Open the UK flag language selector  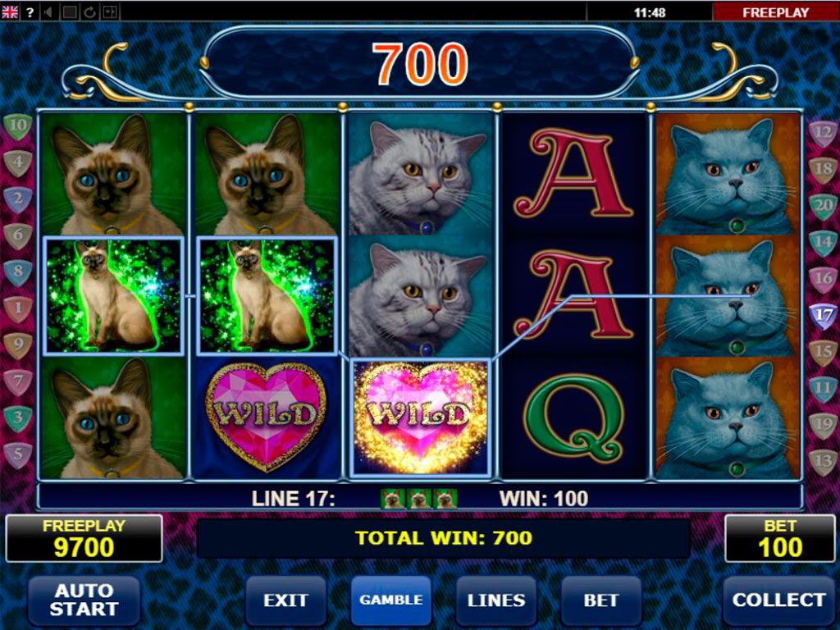[10, 11]
